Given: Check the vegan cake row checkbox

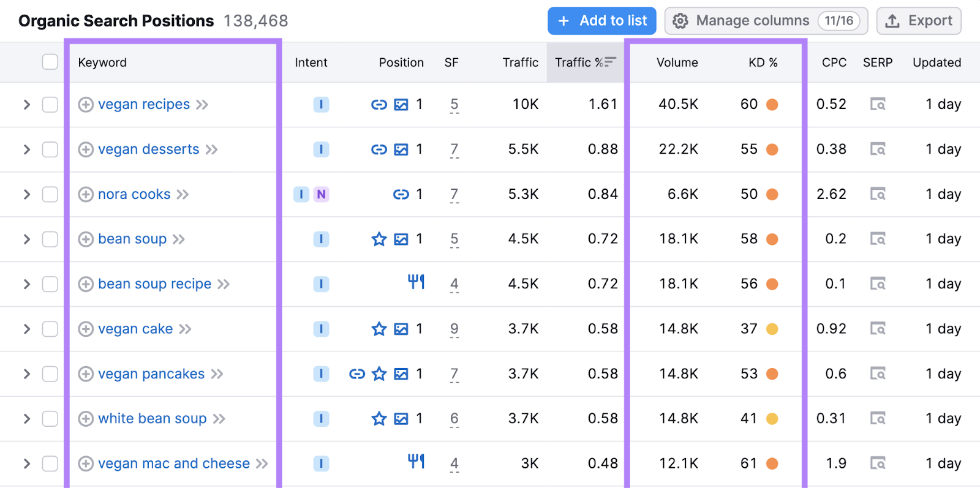Looking at the screenshot, I should coord(50,329).
